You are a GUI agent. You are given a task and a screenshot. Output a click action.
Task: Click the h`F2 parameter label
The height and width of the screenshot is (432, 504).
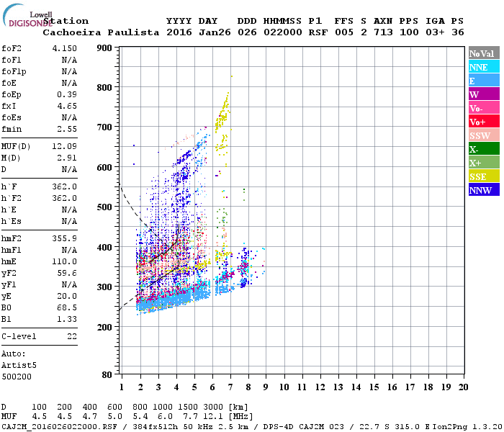[x=12, y=198]
